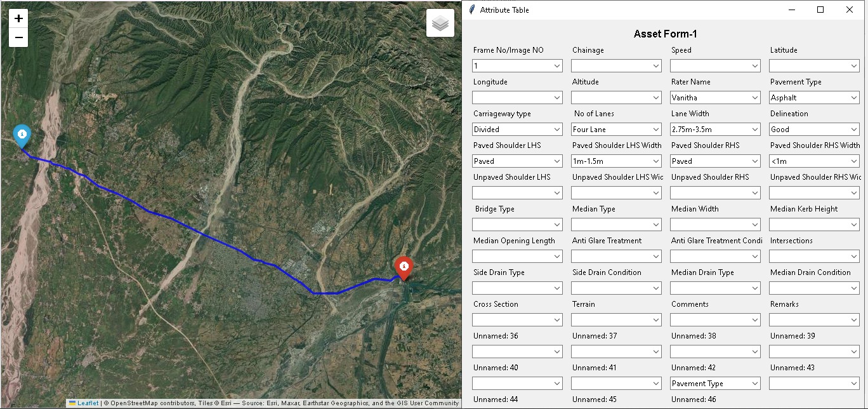Click the Chainage input field
This screenshot has width=868, height=409.
click(x=610, y=66)
